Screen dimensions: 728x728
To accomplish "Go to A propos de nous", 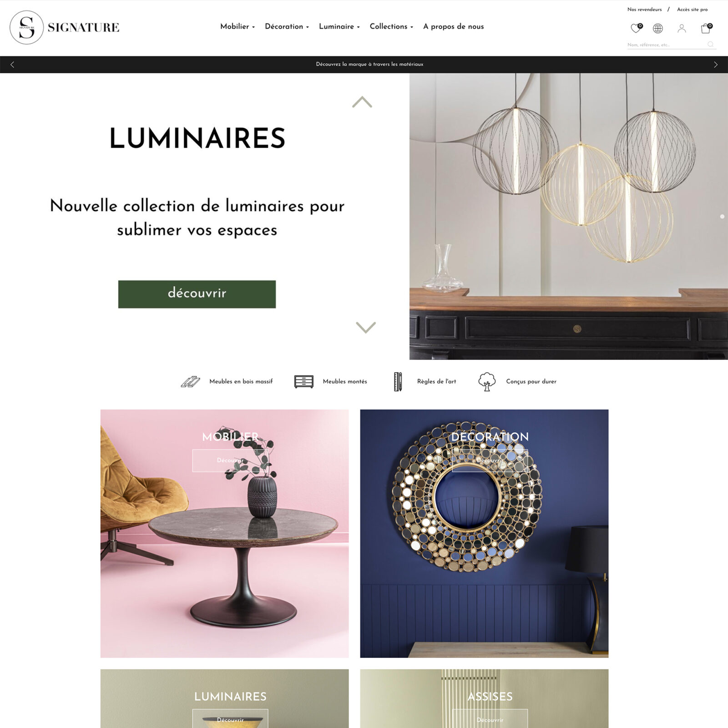I will pos(453,26).
